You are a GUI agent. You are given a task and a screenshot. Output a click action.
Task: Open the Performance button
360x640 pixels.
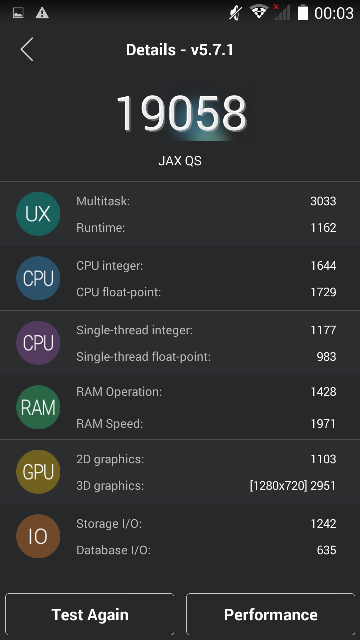pos(271,615)
